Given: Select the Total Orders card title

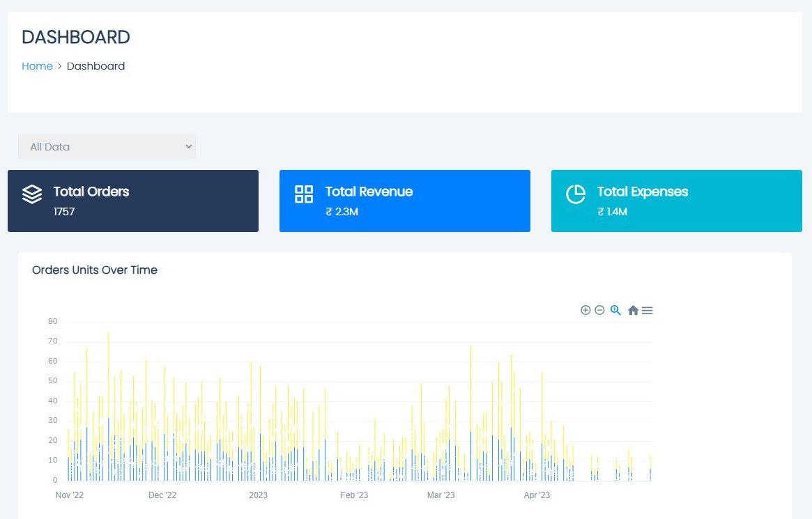Looking at the screenshot, I should [91, 192].
